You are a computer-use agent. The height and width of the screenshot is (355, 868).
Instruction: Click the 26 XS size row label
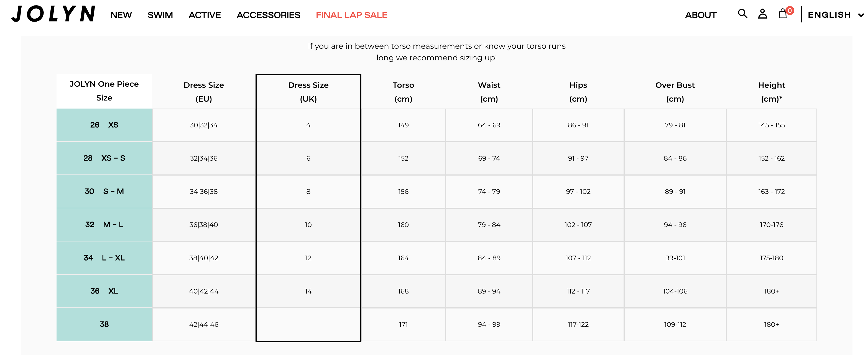104,125
